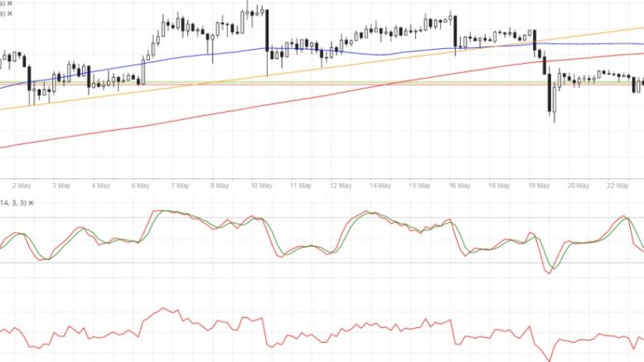Select the '8 May' date label
The height and width of the screenshot is (362, 644).
(x=220, y=186)
